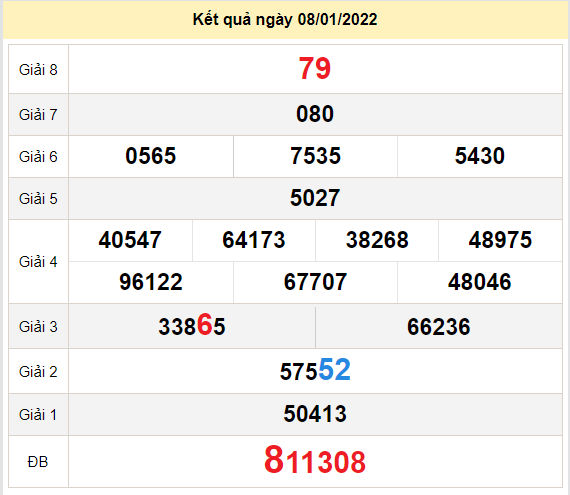
Task: Select Giải 4 number 48046
Action: pyautogui.click(x=479, y=282)
